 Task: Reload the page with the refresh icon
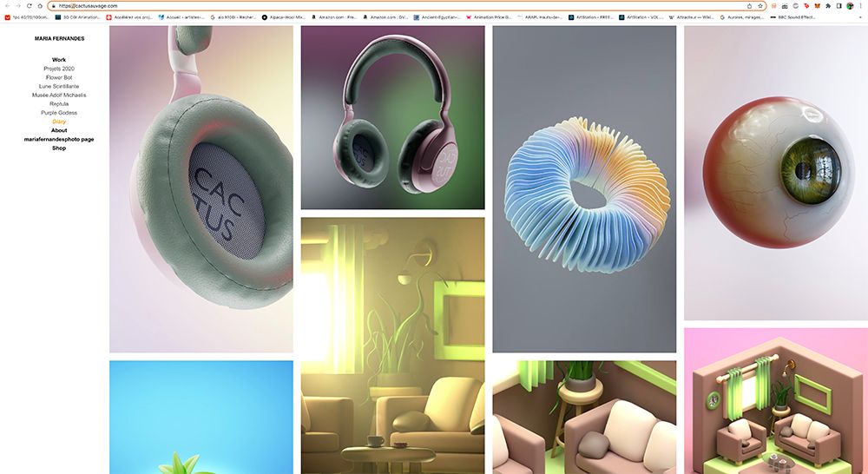coord(29,5)
